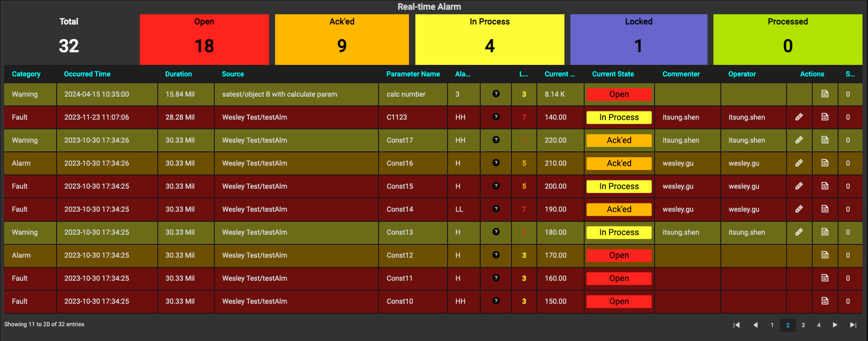Go to the next page arrow
This screenshot has width=868, height=341.
(835, 325)
